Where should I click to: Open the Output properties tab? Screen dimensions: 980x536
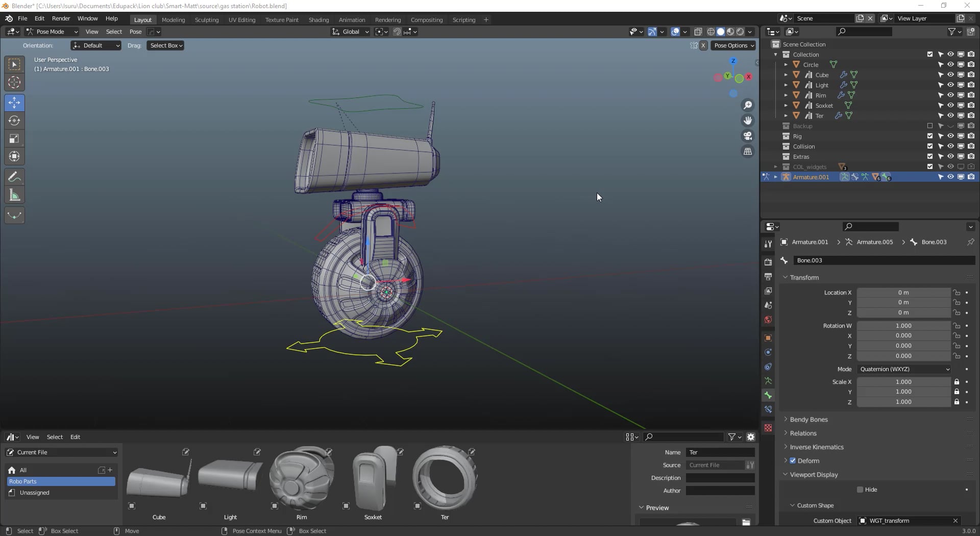point(768,276)
